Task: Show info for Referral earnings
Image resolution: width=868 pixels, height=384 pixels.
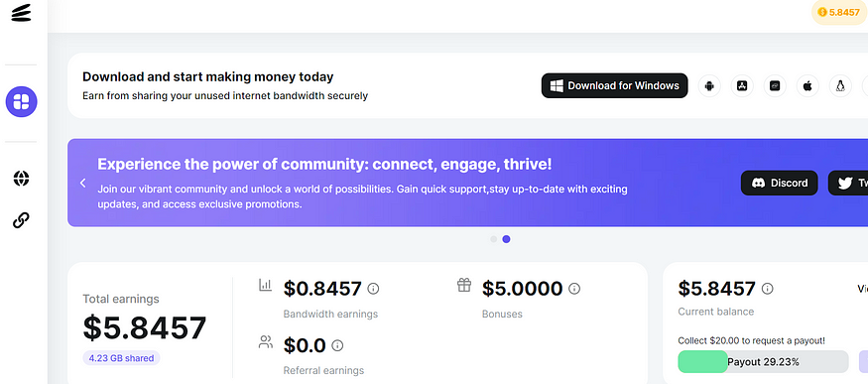Action: (x=337, y=346)
